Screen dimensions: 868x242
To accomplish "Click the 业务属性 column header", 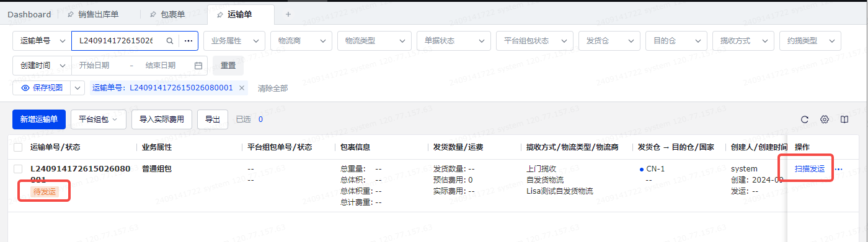I will pos(157,147).
